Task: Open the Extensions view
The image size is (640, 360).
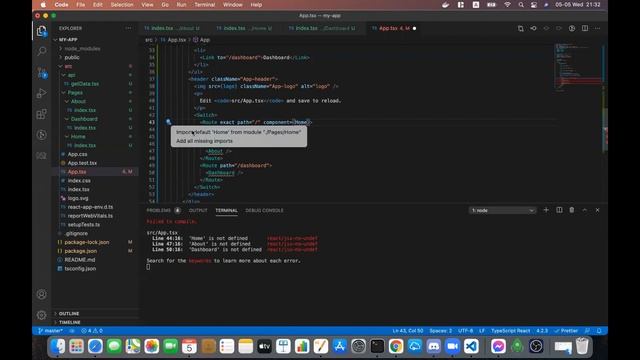Action: [x=42, y=114]
